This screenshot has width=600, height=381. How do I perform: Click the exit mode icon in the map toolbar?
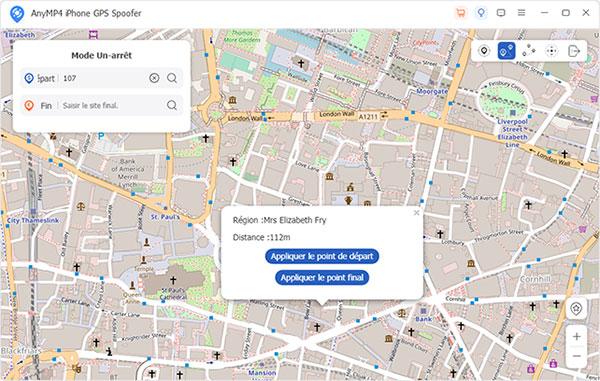(x=574, y=50)
